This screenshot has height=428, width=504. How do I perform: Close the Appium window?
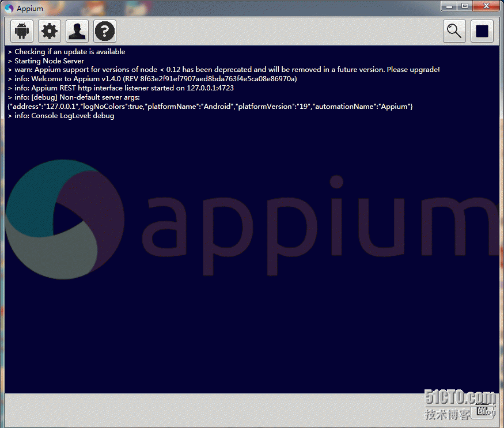pyautogui.click(x=486, y=6)
